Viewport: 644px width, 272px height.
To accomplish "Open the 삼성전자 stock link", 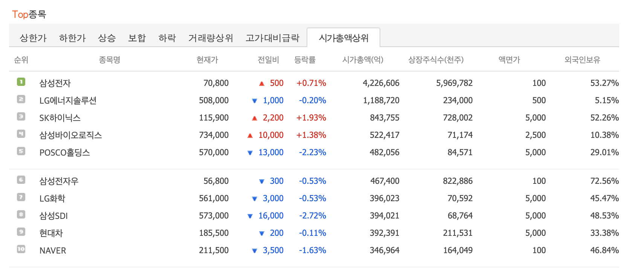I will coord(55,83).
